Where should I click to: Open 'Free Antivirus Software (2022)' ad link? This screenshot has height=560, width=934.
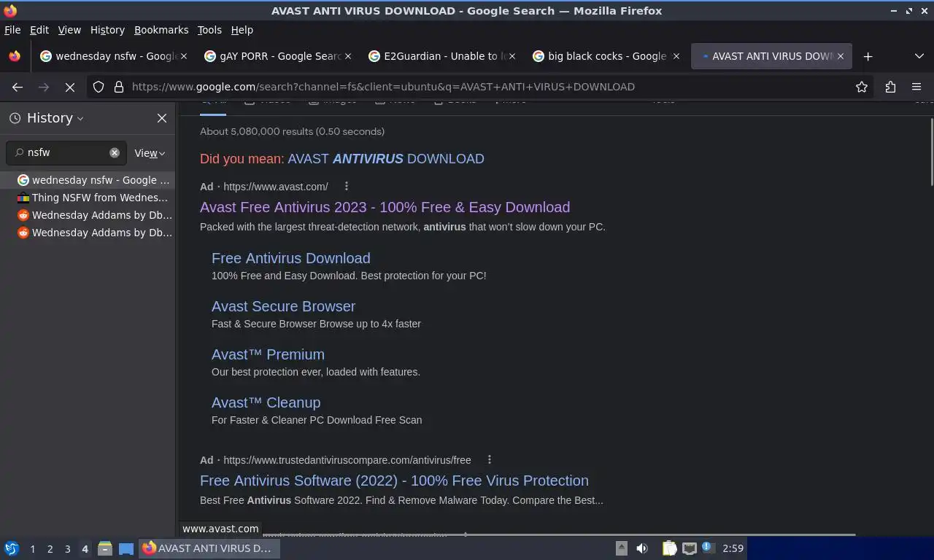pyautogui.click(x=394, y=481)
